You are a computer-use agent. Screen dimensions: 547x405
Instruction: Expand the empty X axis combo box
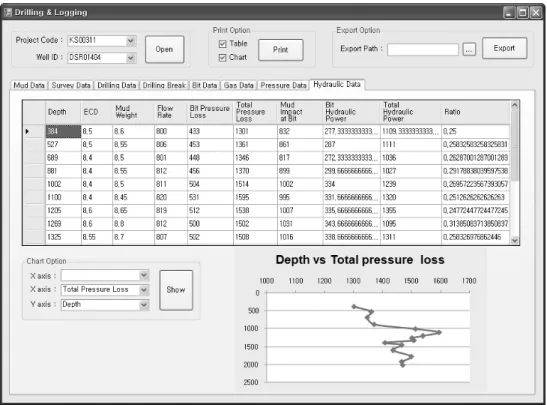coord(143,275)
